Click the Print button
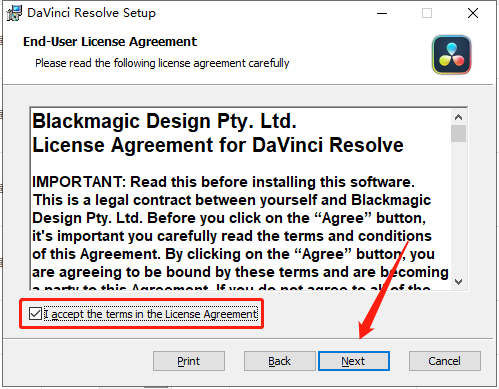Viewport: 499px width, 389px height. pyautogui.click(x=189, y=361)
